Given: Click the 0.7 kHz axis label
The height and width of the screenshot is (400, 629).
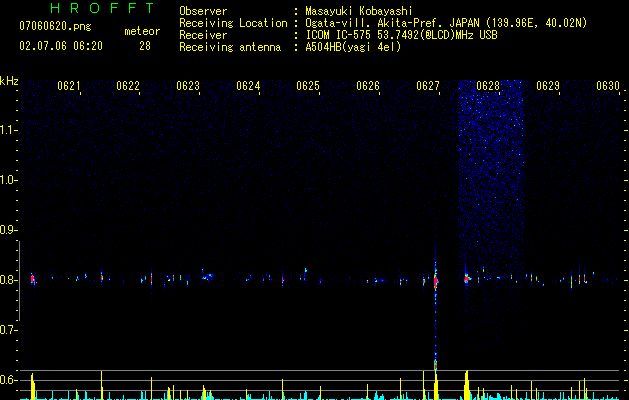Looking at the screenshot, I should pyautogui.click(x=8, y=330).
